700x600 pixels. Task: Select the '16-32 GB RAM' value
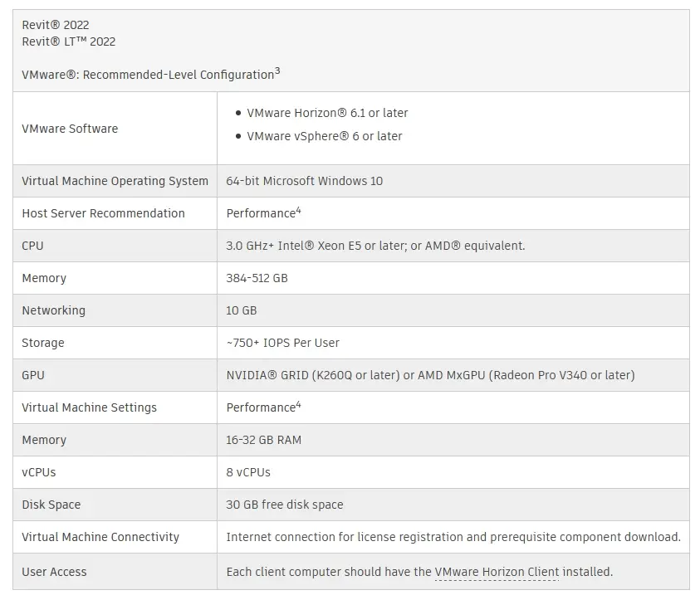(264, 440)
